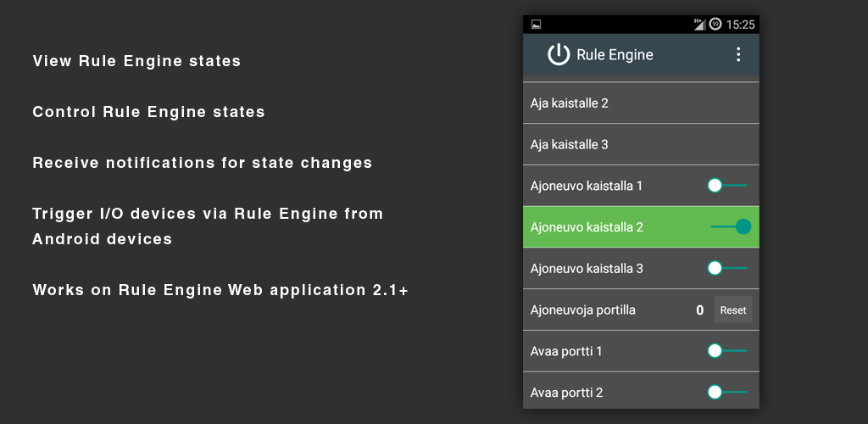Screen dimensions: 868x424
Task: Tap the Ajoneuvoja portilla counter value 0
Action: pyautogui.click(x=699, y=310)
